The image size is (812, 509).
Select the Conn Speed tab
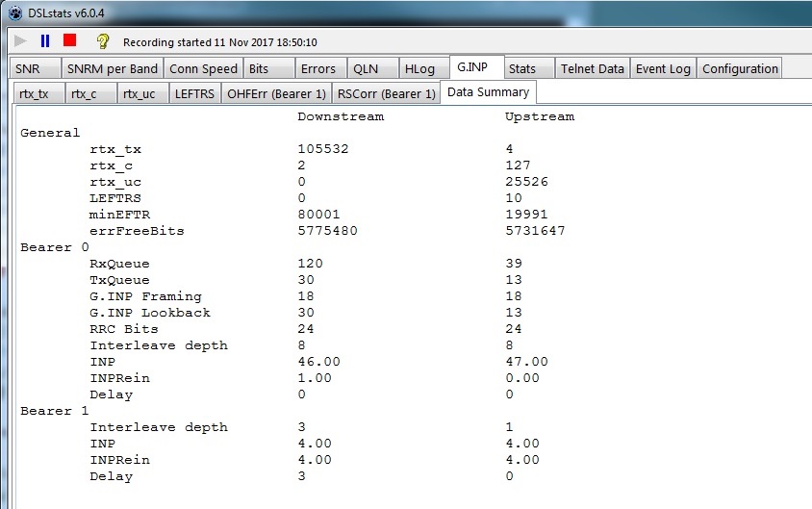pos(203,68)
